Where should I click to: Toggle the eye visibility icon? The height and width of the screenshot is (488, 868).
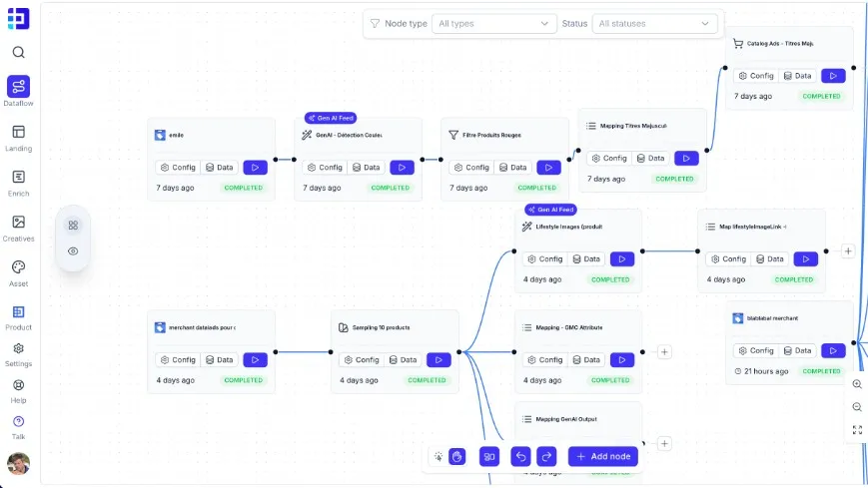73,251
